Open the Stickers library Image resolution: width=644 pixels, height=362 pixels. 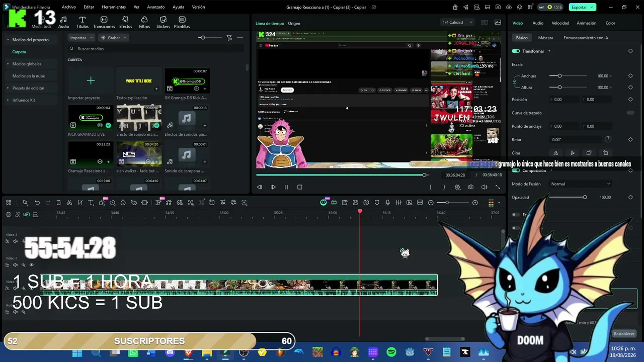(163, 22)
